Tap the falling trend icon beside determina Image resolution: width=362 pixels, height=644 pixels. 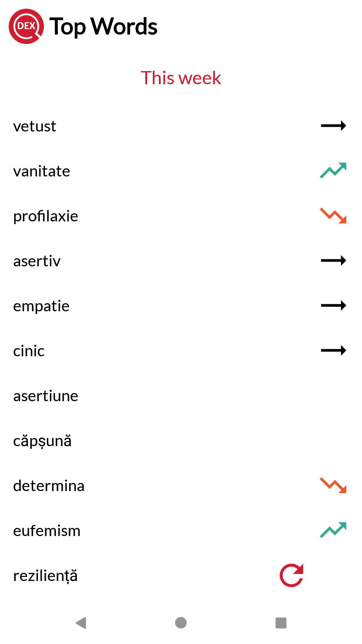pyautogui.click(x=333, y=485)
